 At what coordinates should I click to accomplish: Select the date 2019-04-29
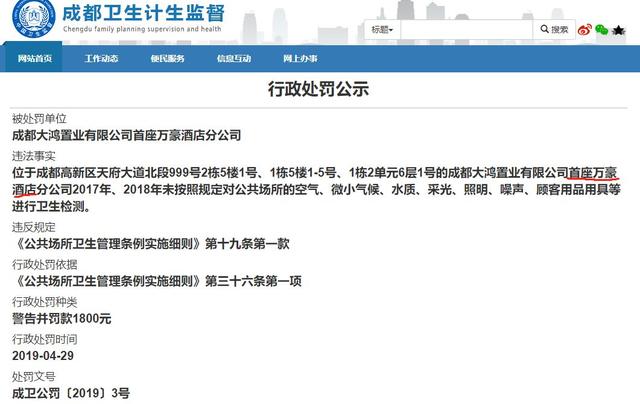[x=43, y=355]
